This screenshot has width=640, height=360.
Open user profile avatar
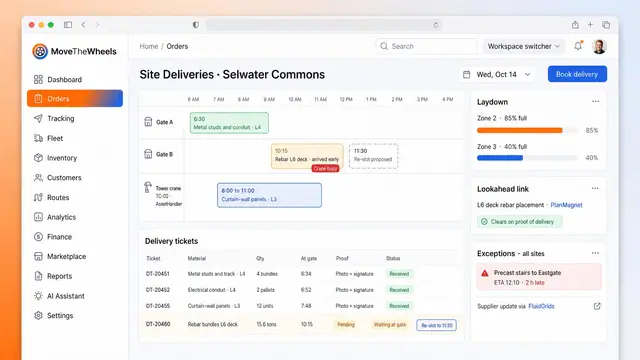tap(599, 47)
